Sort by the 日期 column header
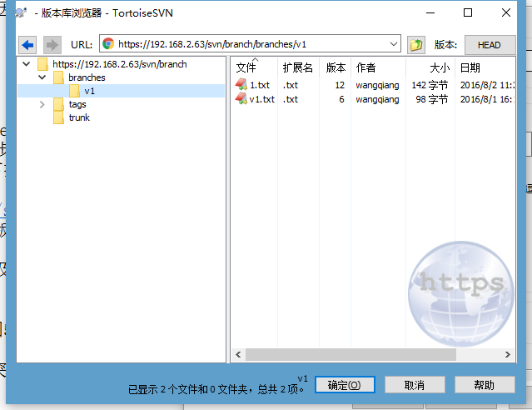 pyautogui.click(x=485, y=67)
